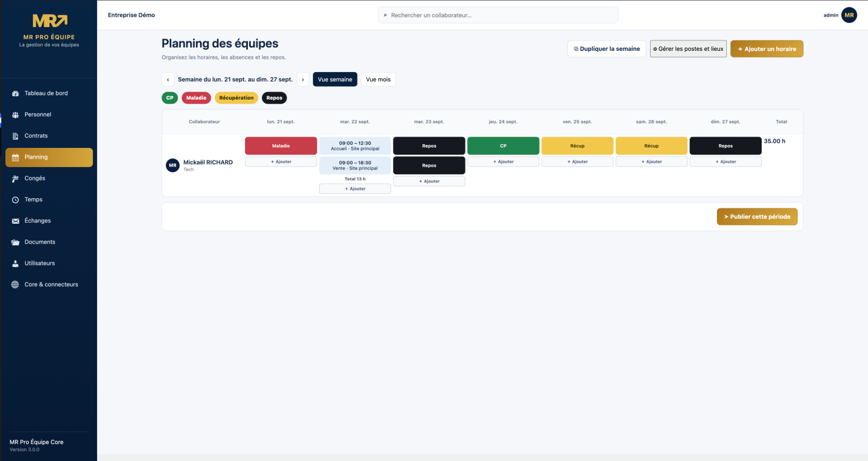Click Ajouter un horaire button

[x=767, y=49]
